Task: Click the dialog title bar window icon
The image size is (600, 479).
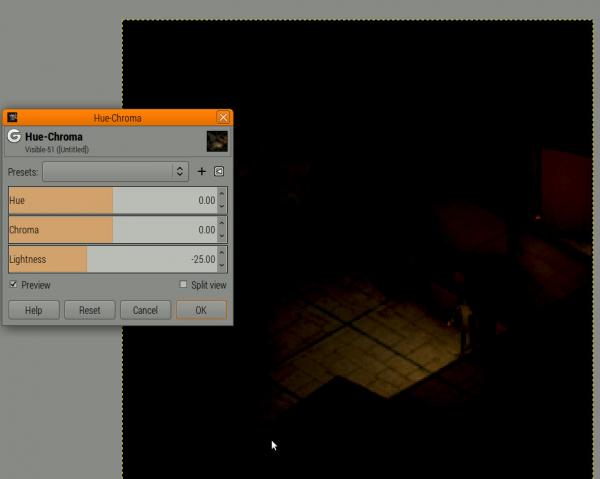Action: (x=12, y=117)
